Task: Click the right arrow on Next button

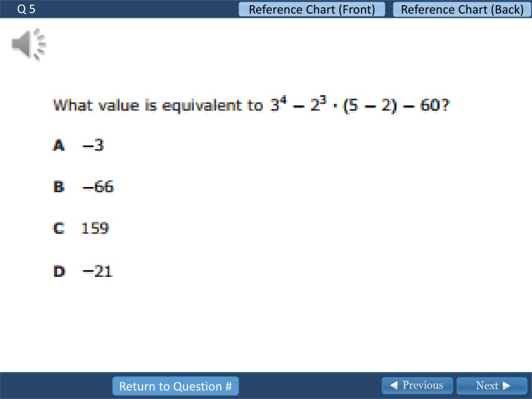Action: (x=507, y=385)
